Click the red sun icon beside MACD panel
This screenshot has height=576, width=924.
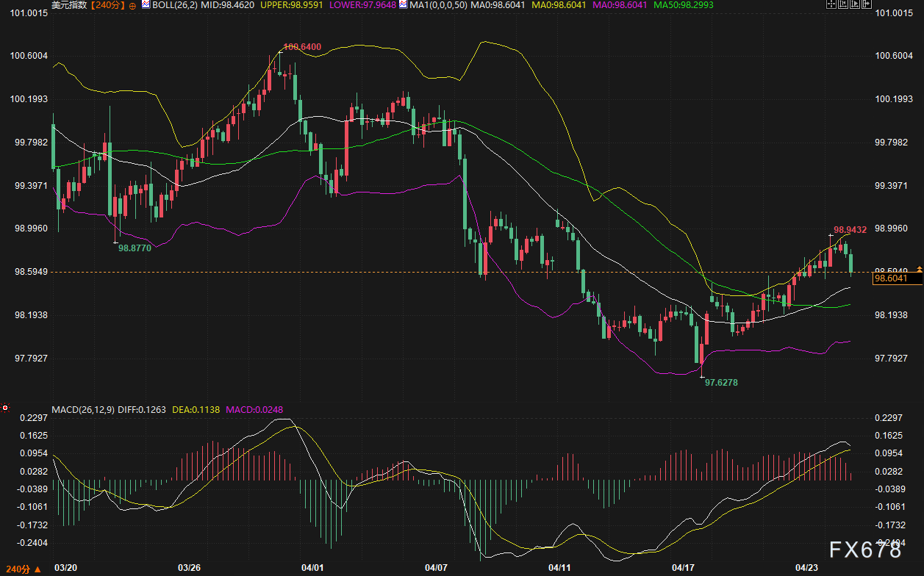tap(5, 408)
